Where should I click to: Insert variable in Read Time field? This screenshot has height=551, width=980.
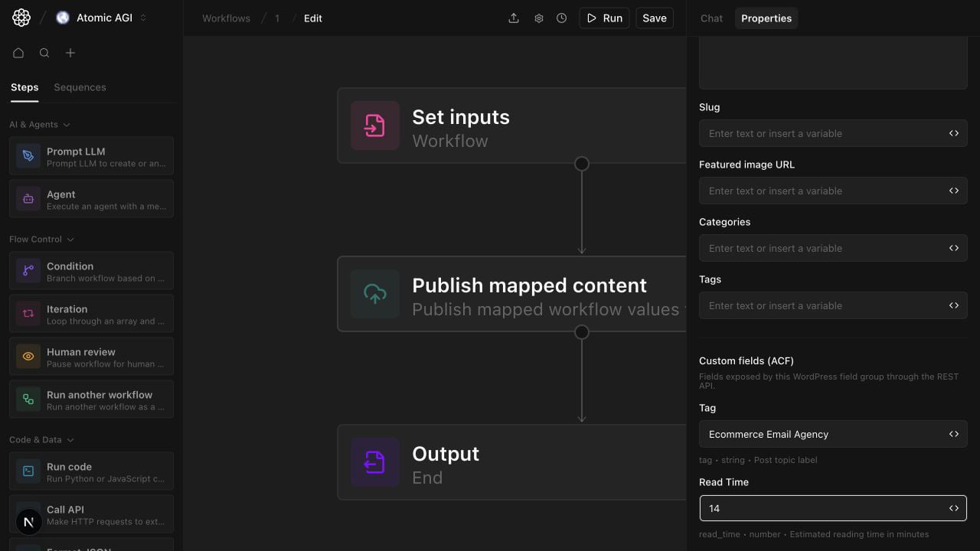(954, 508)
